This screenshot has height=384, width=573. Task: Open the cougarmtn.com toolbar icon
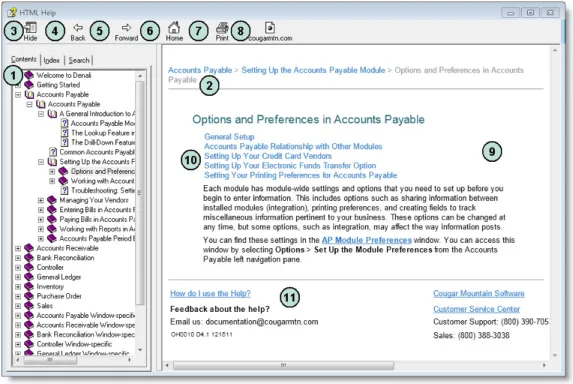point(270,28)
